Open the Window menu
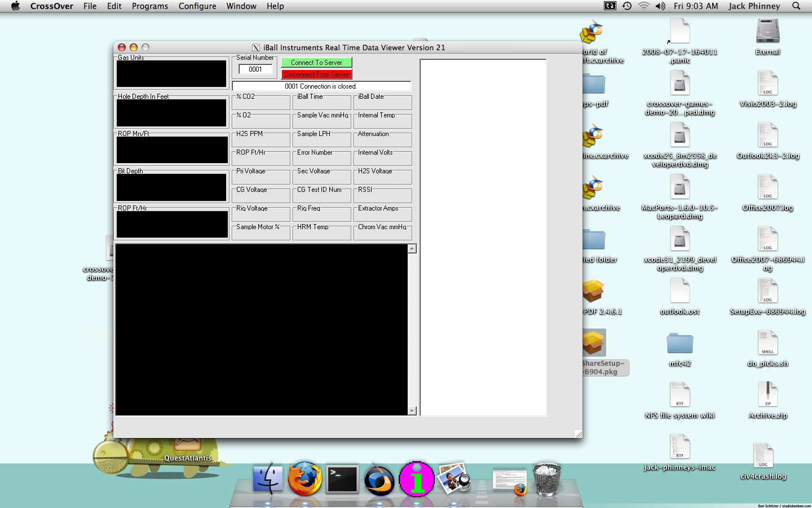Viewport: 812px width, 508px height. [241, 6]
